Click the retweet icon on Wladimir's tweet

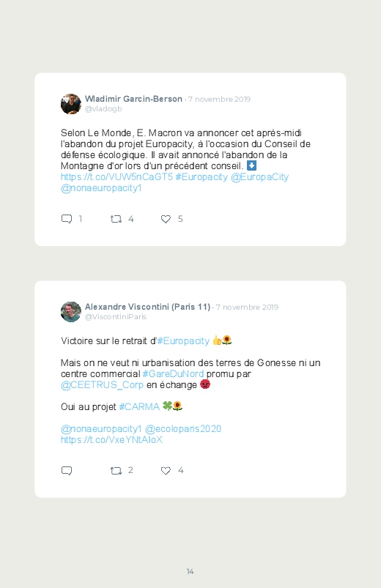tap(116, 219)
